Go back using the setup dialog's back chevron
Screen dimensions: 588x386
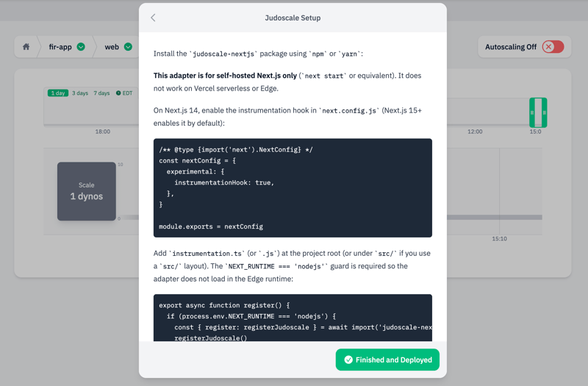point(153,18)
